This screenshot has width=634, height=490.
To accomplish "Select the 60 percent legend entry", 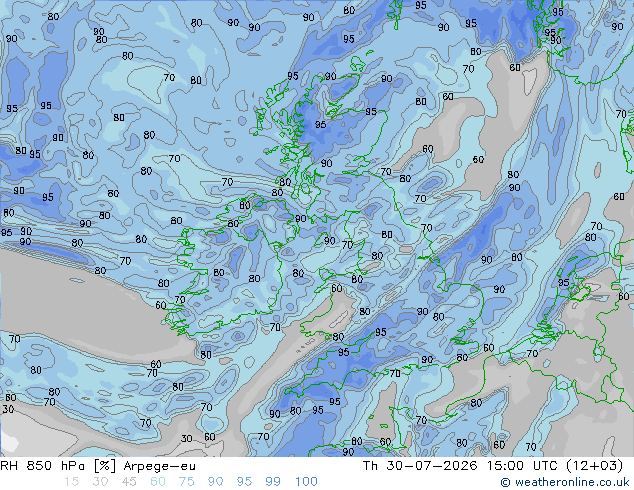I will [x=158, y=482].
